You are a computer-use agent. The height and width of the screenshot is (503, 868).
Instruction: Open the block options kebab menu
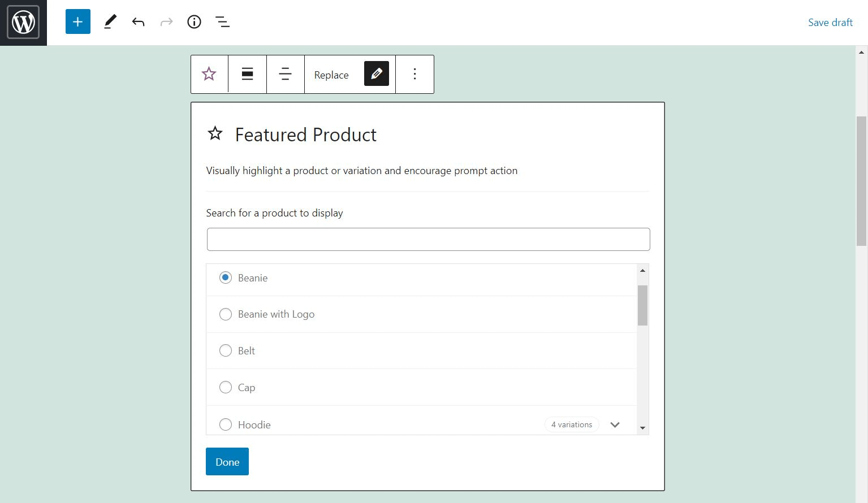[x=414, y=74]
